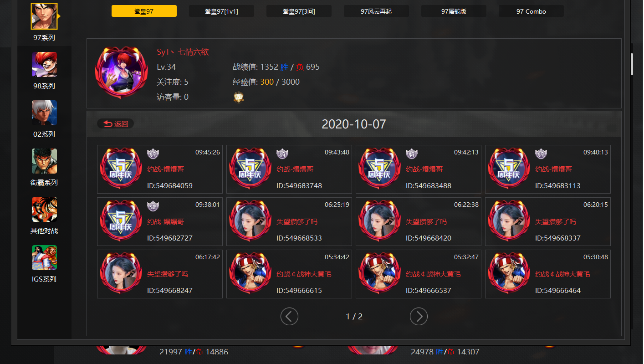The image size is (644, 364).
Task: Go to next page of match records
Action: click(x=419, y=316)
